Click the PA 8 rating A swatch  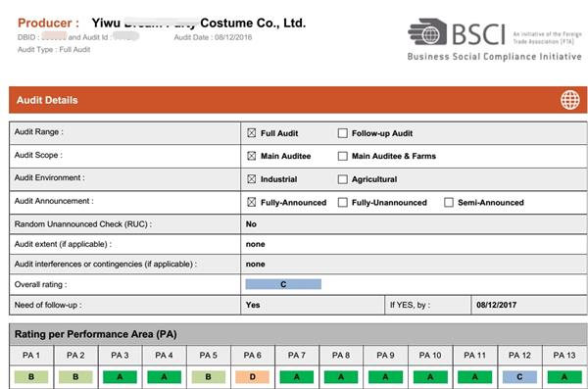click(341, 377)
